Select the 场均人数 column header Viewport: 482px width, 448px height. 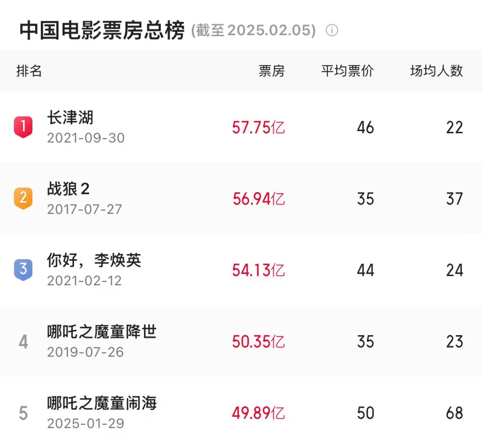pos(436,71)
